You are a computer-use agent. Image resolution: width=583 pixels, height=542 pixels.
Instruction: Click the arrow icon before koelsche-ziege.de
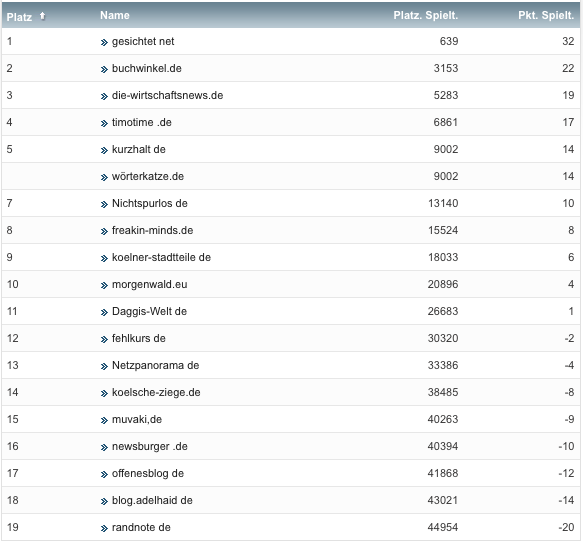(x=104, y=394)
